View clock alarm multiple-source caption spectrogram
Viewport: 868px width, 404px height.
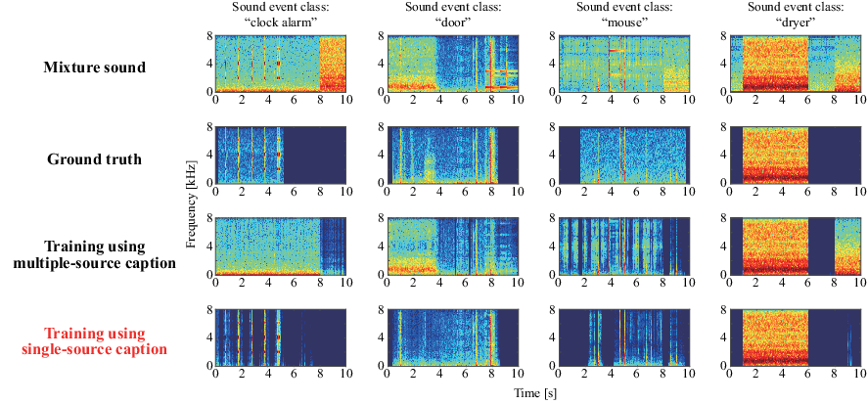[x=281, y=247]
